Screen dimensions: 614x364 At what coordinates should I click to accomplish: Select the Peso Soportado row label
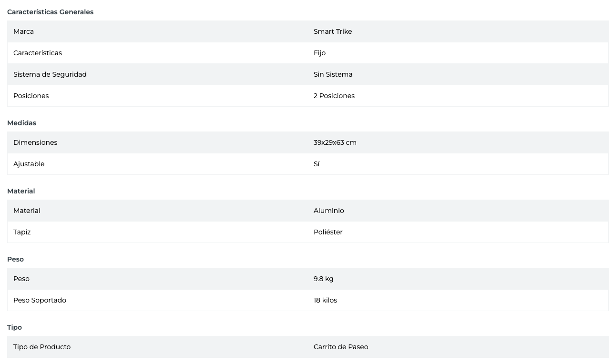pos(40,300)
